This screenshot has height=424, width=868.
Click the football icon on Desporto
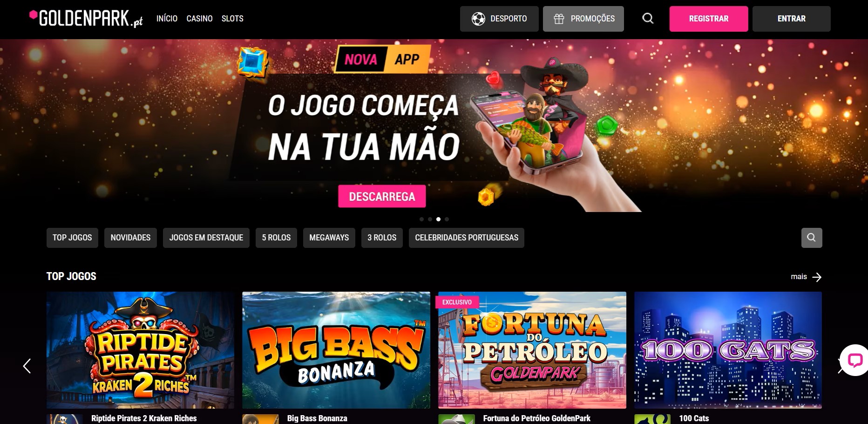pos(478,19)
